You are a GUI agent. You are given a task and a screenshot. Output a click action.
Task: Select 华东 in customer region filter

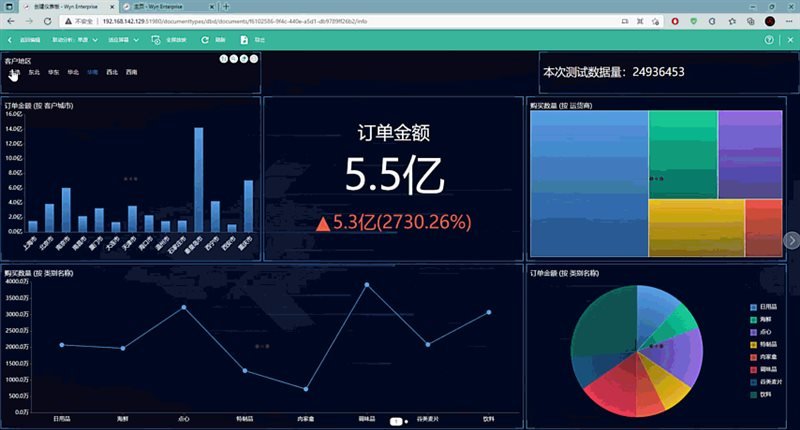click(x=53, y=73)
